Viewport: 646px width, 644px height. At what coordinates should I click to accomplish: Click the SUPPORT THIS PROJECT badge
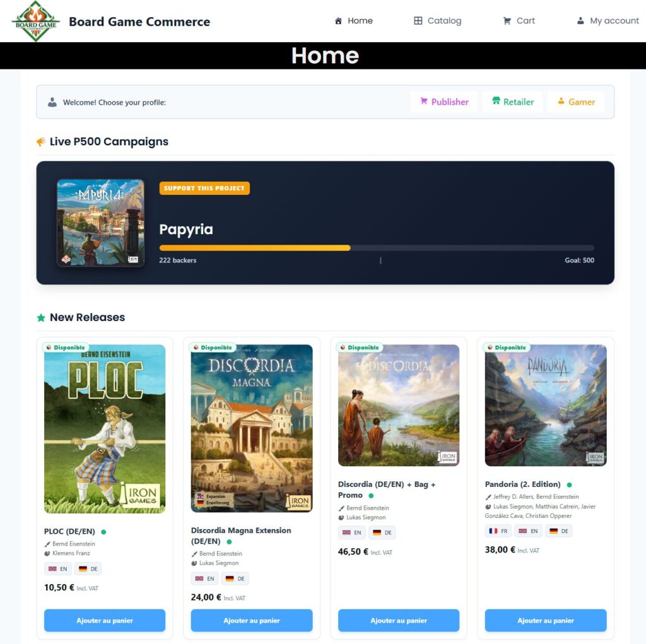click(x=204, y=189)
